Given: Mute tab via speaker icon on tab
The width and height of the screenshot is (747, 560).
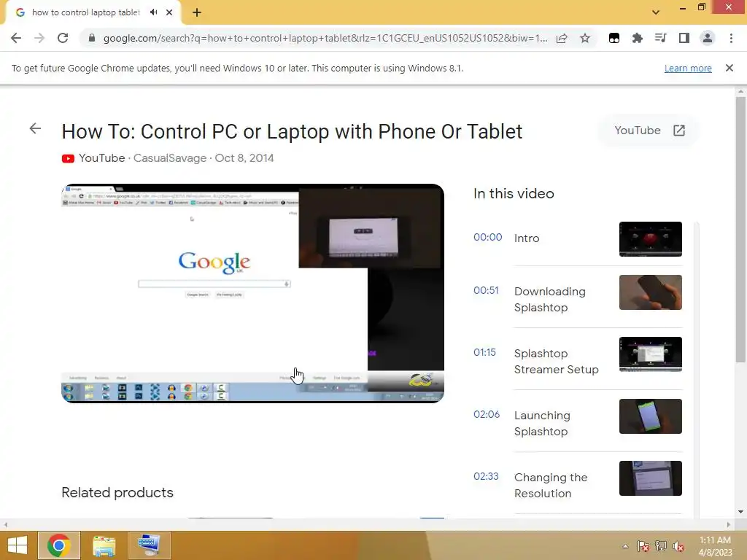Looking at the screenshot, I should click(153, 12).
